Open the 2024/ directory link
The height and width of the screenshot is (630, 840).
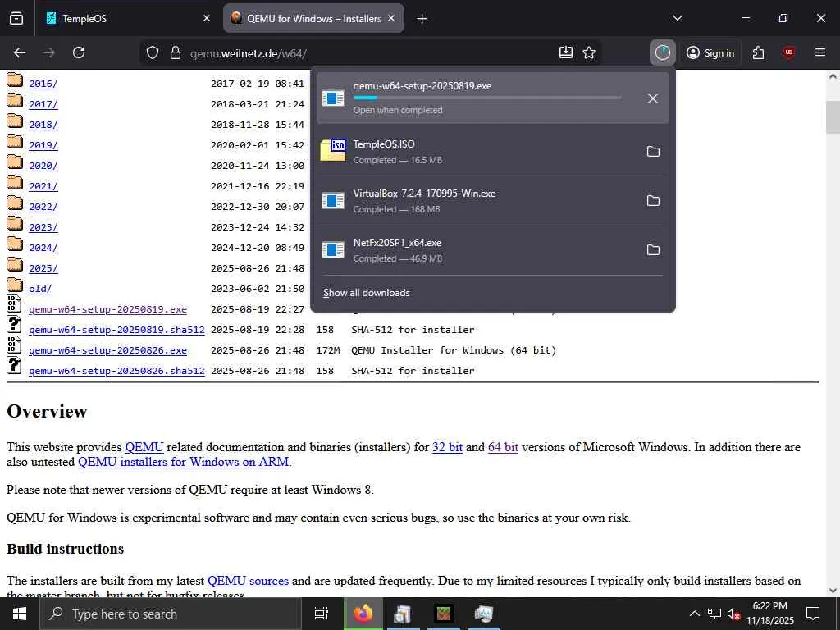[43, 248]
